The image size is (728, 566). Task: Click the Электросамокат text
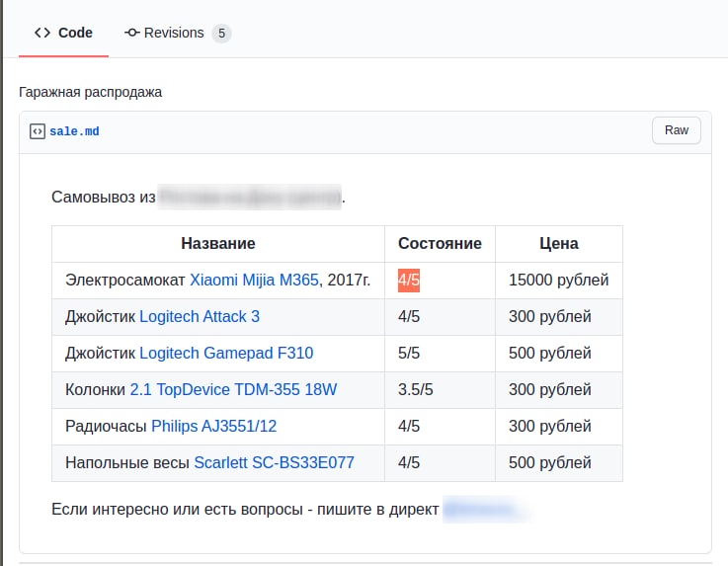125,280
